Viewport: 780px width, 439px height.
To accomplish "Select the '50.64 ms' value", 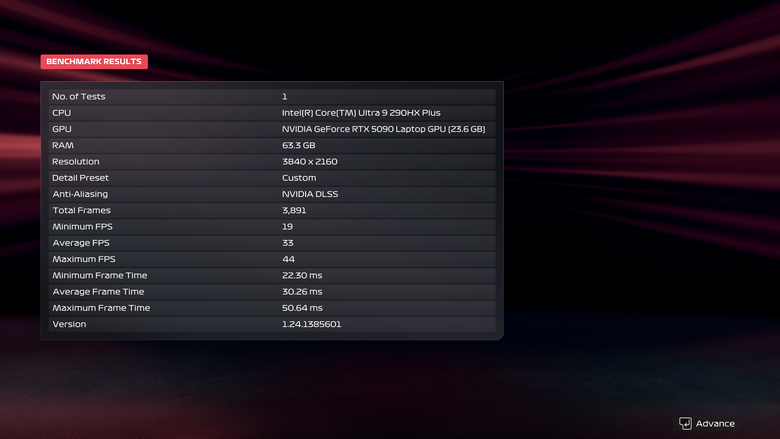I will 302,308.
